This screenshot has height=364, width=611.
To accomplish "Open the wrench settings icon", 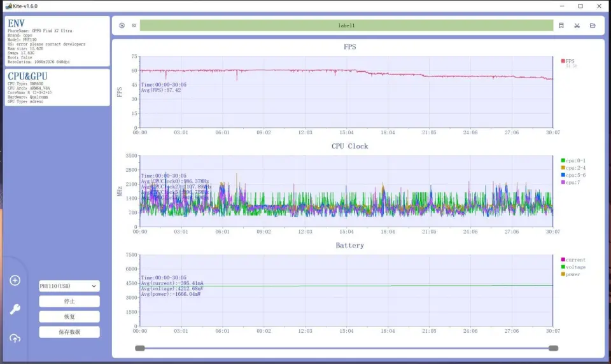I will [x=15, y=310].
